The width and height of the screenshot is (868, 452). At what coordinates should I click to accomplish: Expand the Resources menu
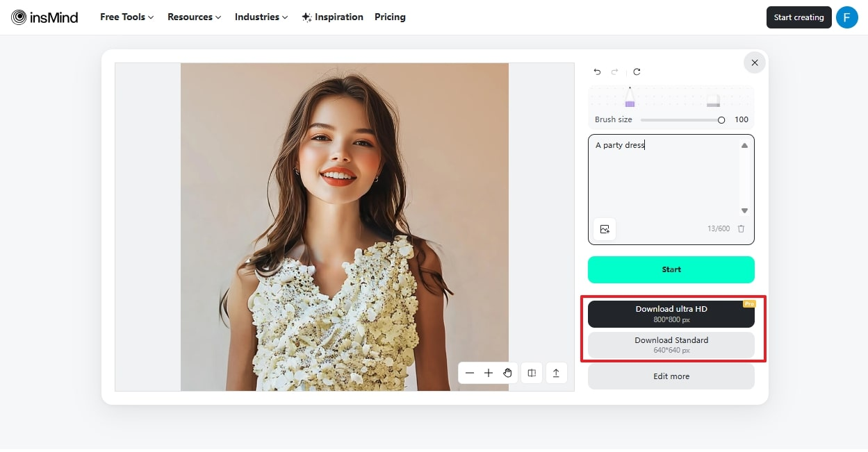pos(195,17)
